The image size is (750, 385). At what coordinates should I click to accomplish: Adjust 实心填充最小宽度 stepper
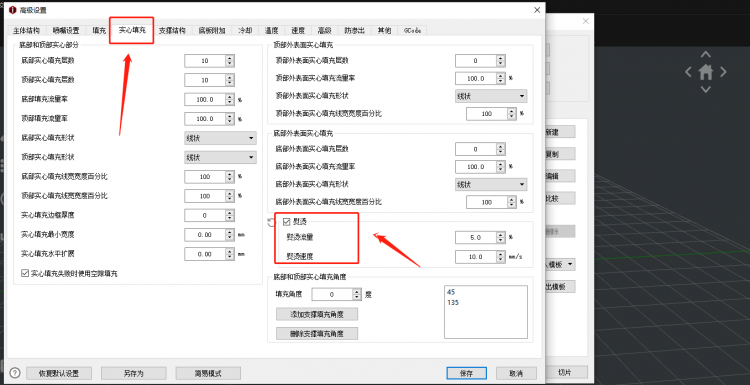click(x=230, y=235)
